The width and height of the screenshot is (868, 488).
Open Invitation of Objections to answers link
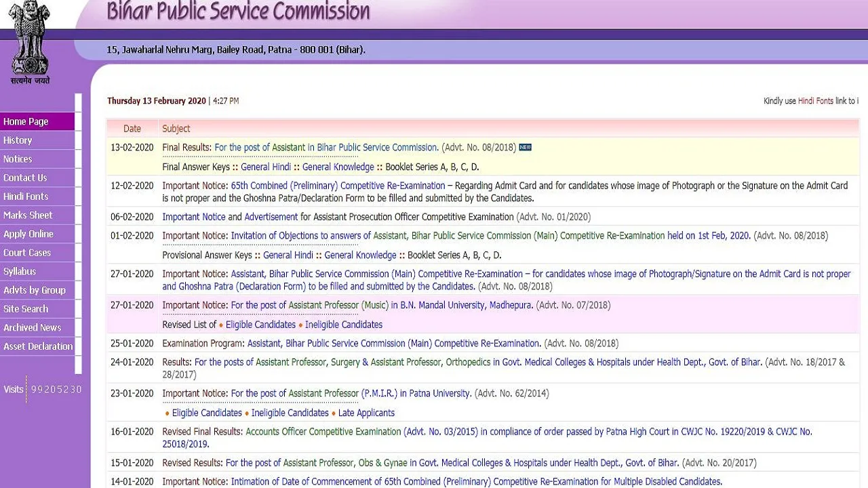coord(490,236)
